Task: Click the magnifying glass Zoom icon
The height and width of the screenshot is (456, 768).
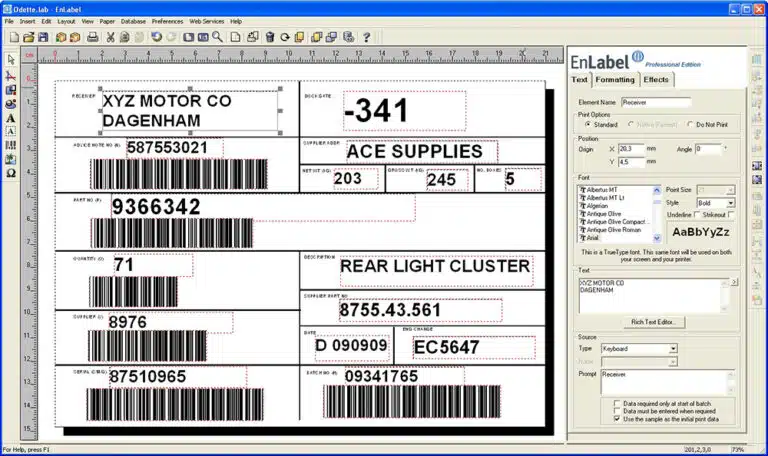Action: (217, 37)
